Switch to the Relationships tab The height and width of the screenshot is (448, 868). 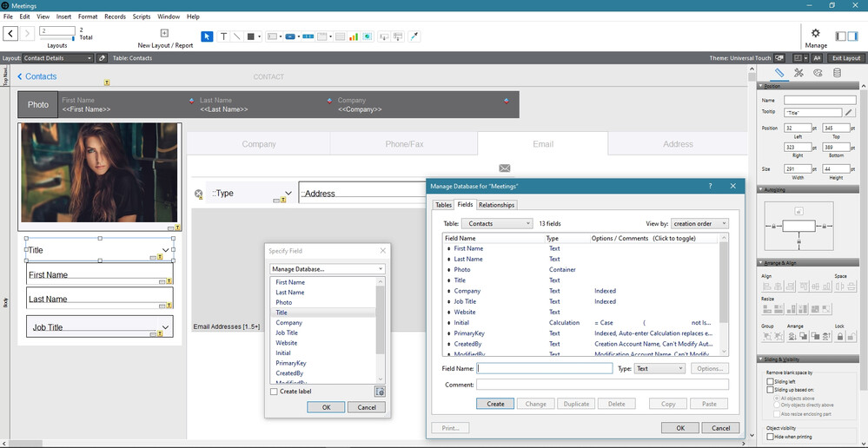pos(496,205)
